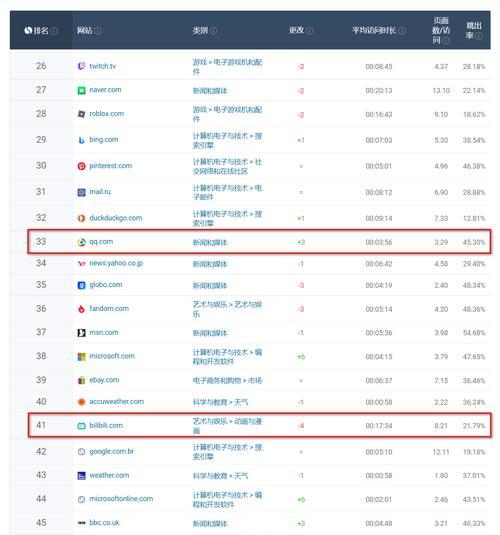The image size is (500, 535).
Task: Click the twitch.tv favicon icon
Action: [x=81, y=66]
